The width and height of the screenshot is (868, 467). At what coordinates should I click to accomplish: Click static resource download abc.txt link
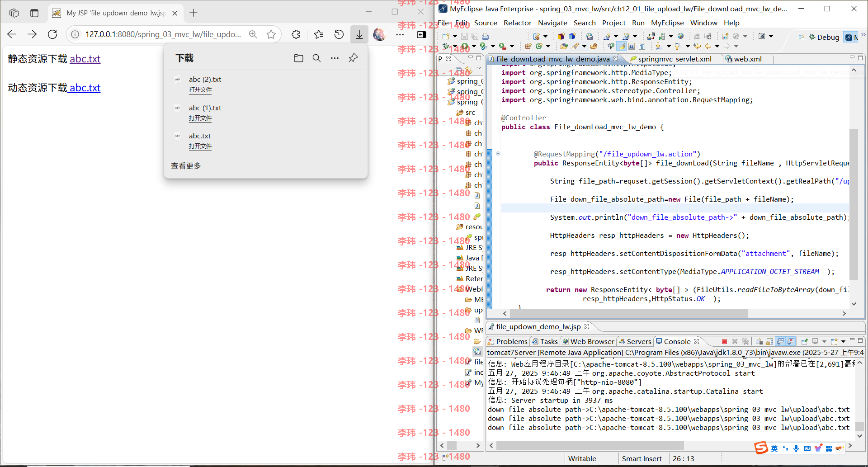click(x=85, y=59)
